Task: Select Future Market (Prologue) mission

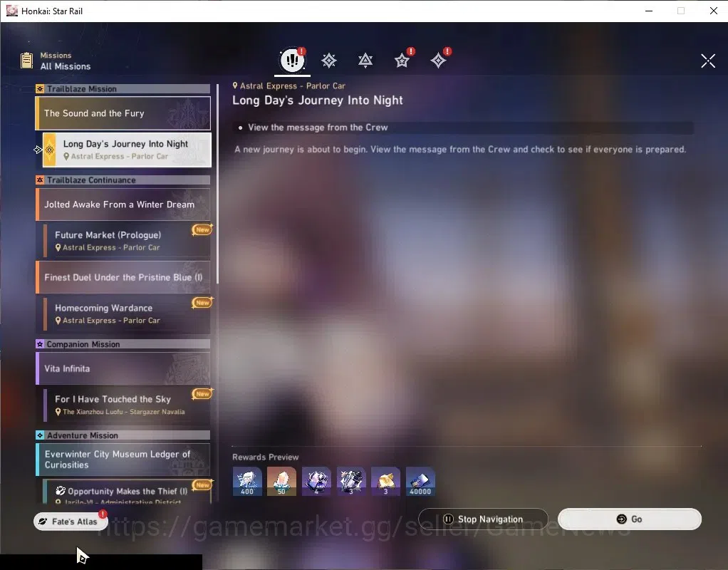Action: [127, 241]
